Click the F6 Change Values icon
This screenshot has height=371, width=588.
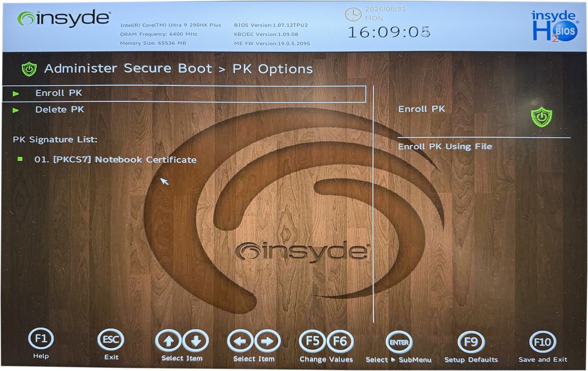pyautogui.click(x=340, y=341)
